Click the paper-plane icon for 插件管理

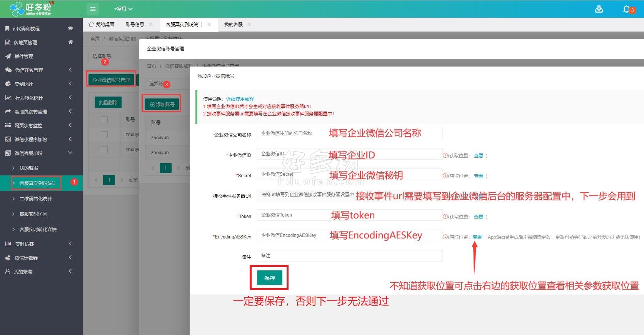(x=8, y=56)
